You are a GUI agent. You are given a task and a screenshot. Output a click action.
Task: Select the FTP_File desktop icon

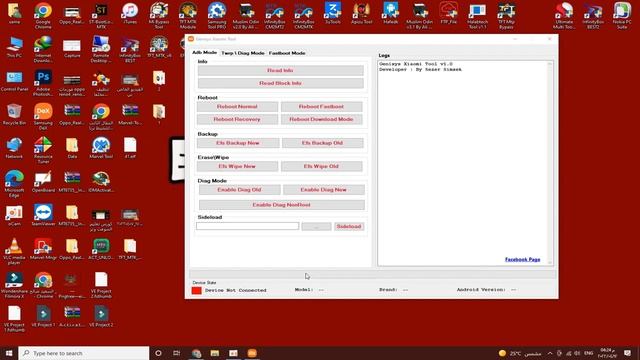449,13
